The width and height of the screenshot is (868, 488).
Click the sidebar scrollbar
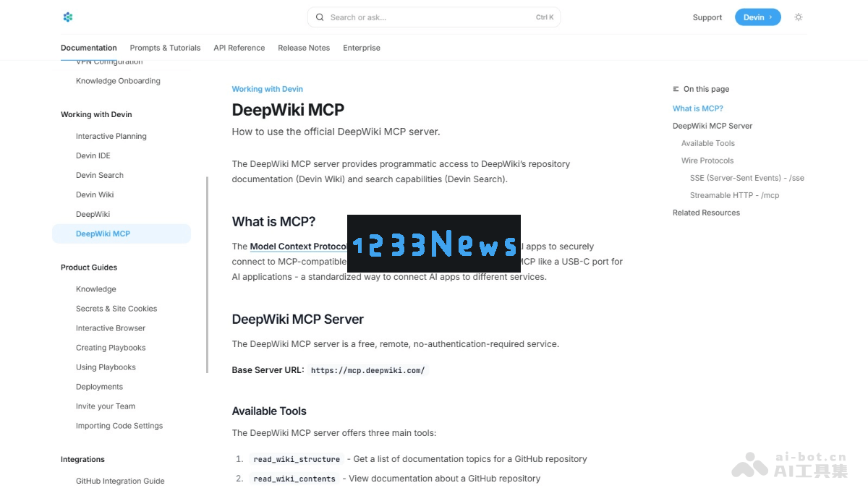pyautogui.click(x=208, y=275)
